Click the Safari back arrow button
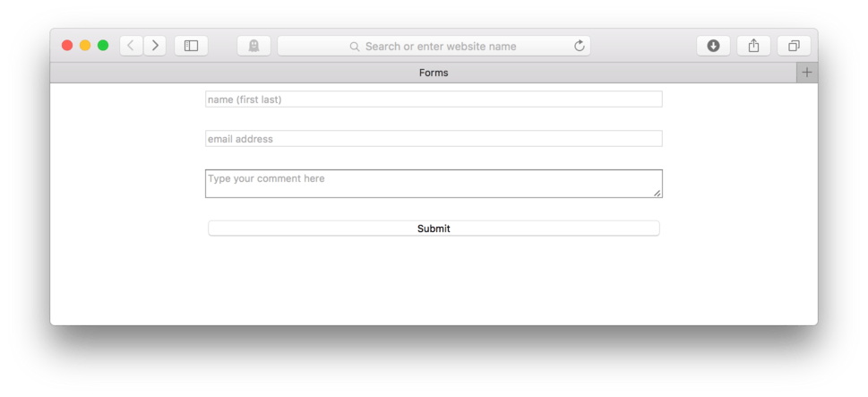The width and height of the screenshot is (868, 397). [x=131, y=46]
